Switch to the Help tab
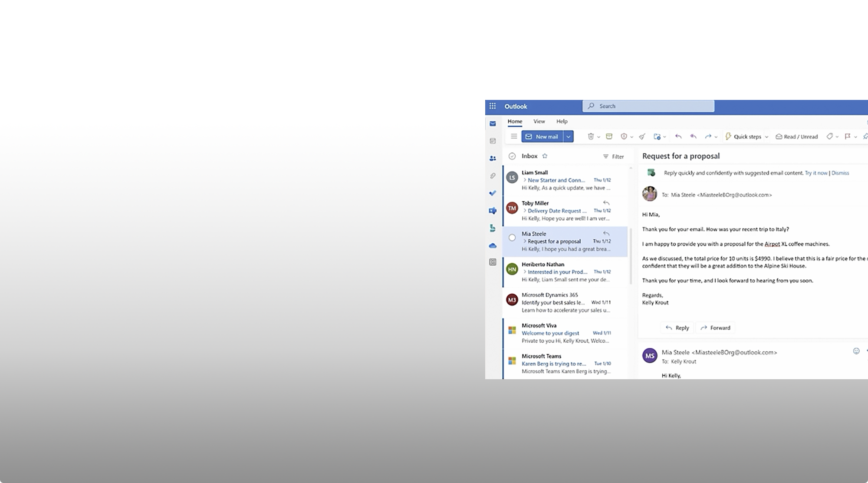 coord(562,122)
